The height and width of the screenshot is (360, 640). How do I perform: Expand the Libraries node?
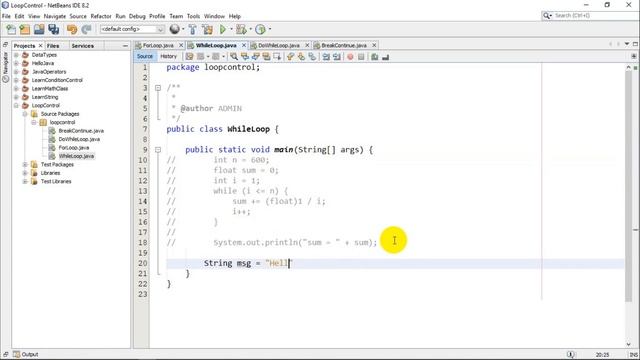(25, 173)
